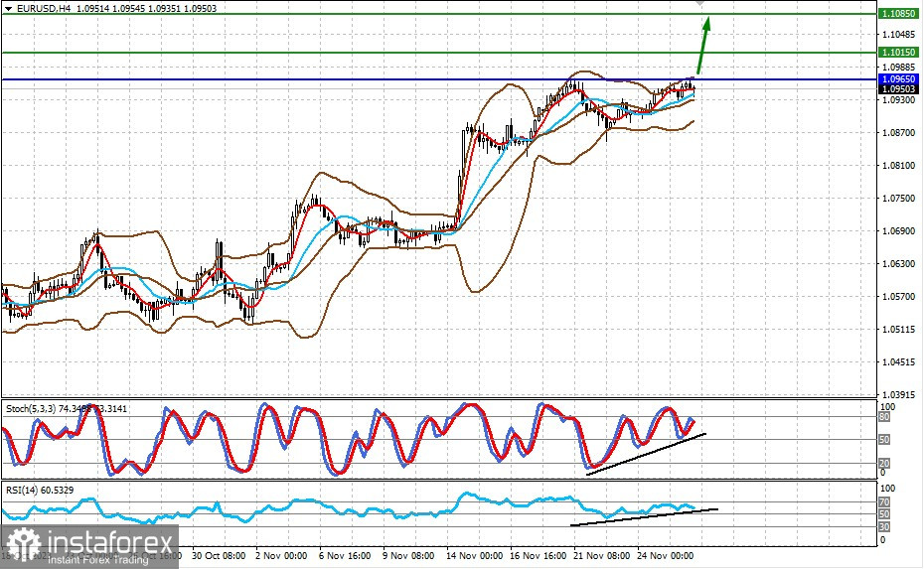Click the 1.07500 price scale value

(x=898, y=199)
